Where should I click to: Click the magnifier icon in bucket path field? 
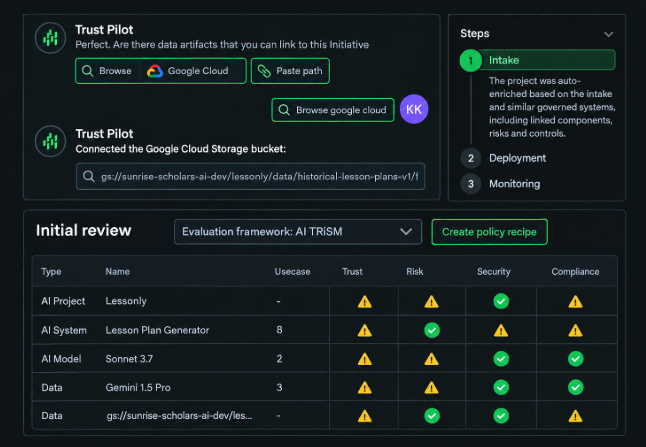pos(88,176)
